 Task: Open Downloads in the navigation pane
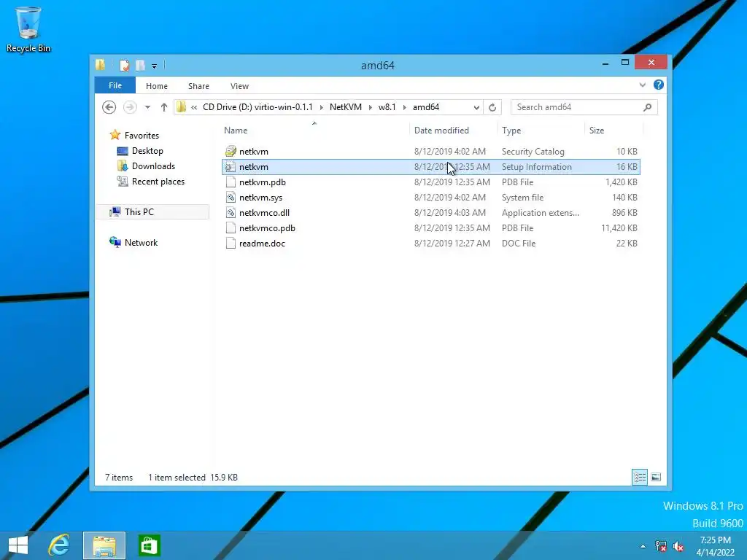(x=153, y=166)
